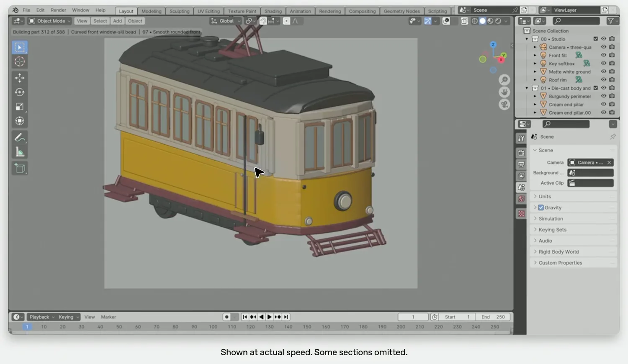Hide the Burgundy perimeter object
The height and width of the screenshot is (364, 628).
coord(603,96)
